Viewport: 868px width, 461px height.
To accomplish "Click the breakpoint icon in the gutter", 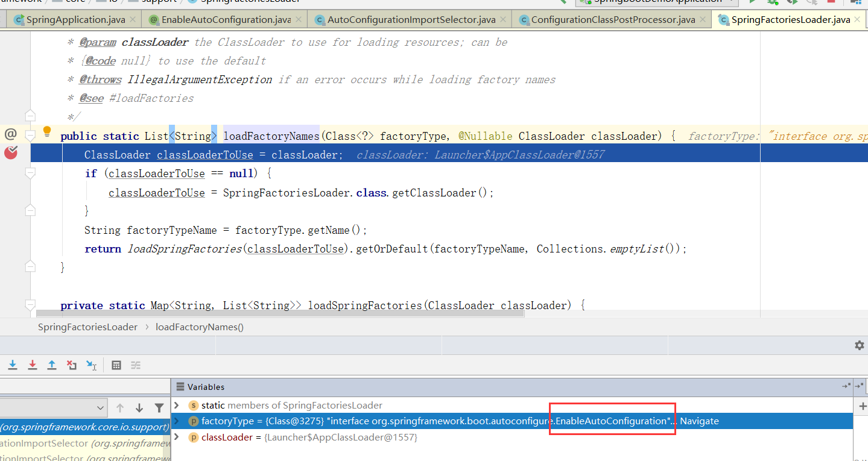I will pyautogui.click(x=11, y=153).
